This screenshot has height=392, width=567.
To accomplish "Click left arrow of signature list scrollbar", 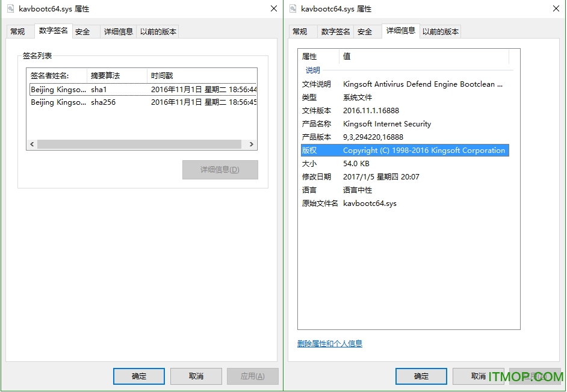I will click(32, 145).
